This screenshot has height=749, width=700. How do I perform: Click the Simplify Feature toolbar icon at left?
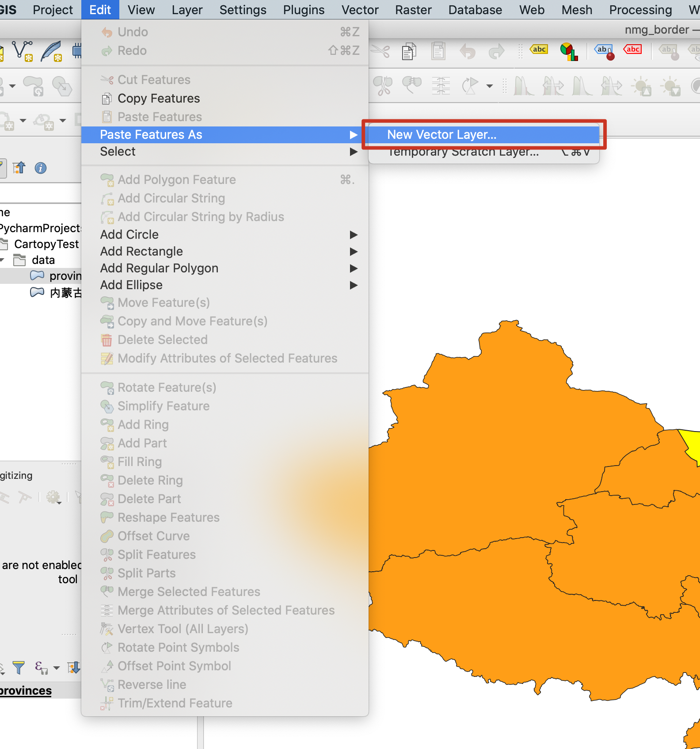point(62,86)
